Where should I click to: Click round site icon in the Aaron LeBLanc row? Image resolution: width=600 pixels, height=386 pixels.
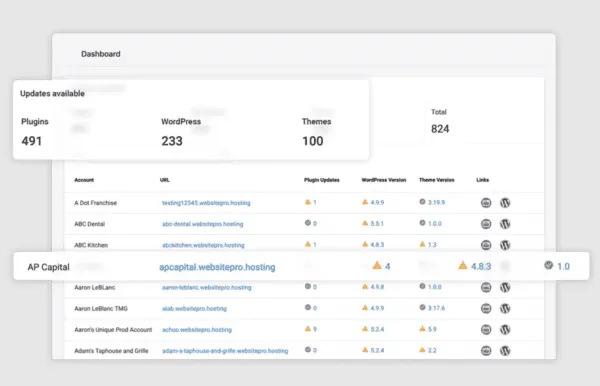tap(486, 287)
